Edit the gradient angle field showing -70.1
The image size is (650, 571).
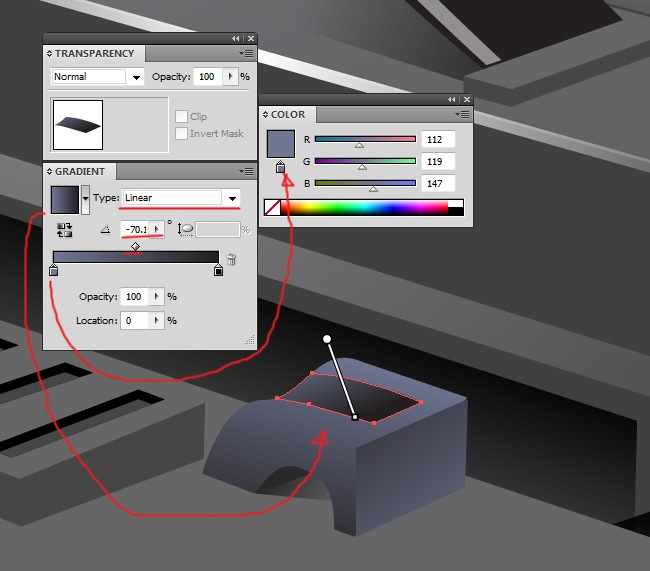[x=136, y=229]
